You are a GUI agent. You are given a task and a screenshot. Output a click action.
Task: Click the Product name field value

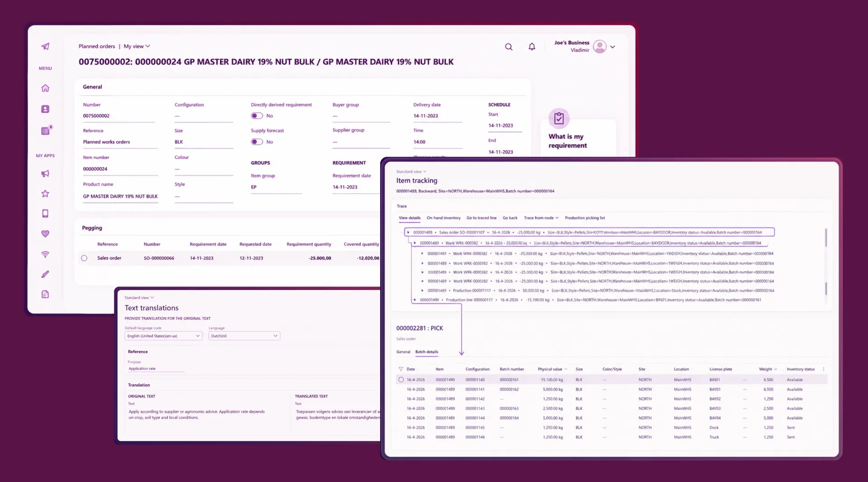[x=120, y=197]
